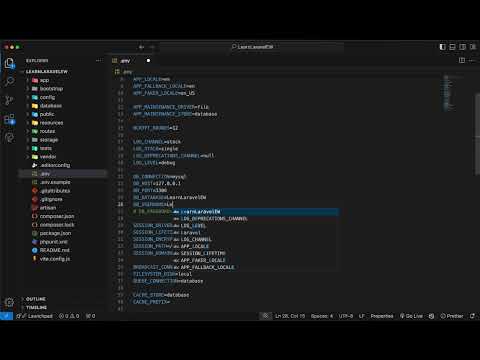Open the .gitattributes file
This screenshot has height=360, width=480.
click(x=55, y=191)
